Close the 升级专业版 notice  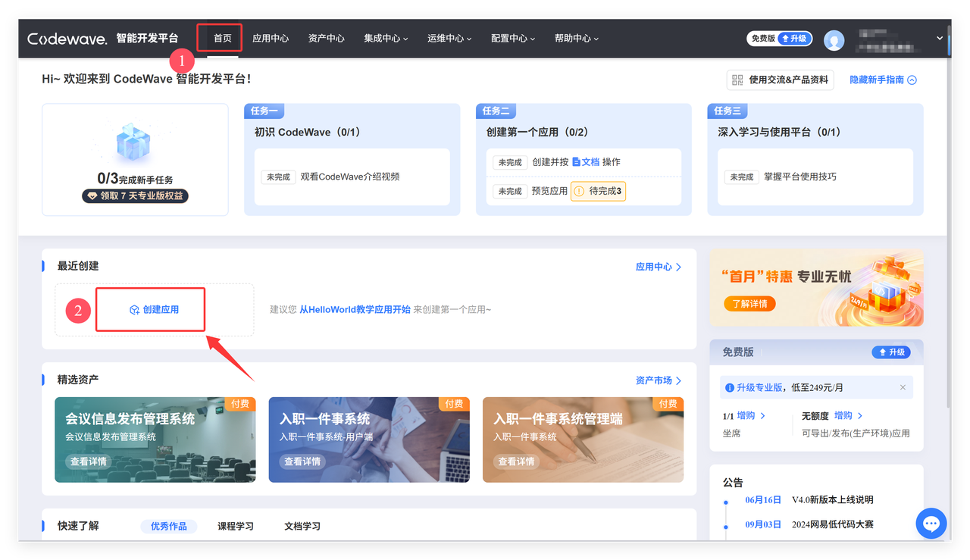[903, 387]
